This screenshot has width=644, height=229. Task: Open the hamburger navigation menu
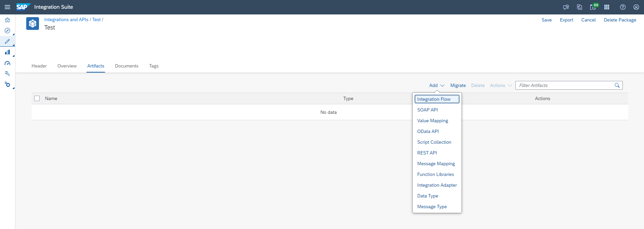coord(7,7)
